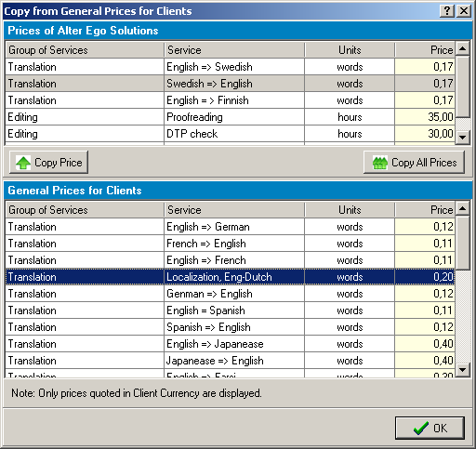Viewport: 476px width, 449px height.
Task: Close the Copy from General Prices dialog
Action: 464,11
